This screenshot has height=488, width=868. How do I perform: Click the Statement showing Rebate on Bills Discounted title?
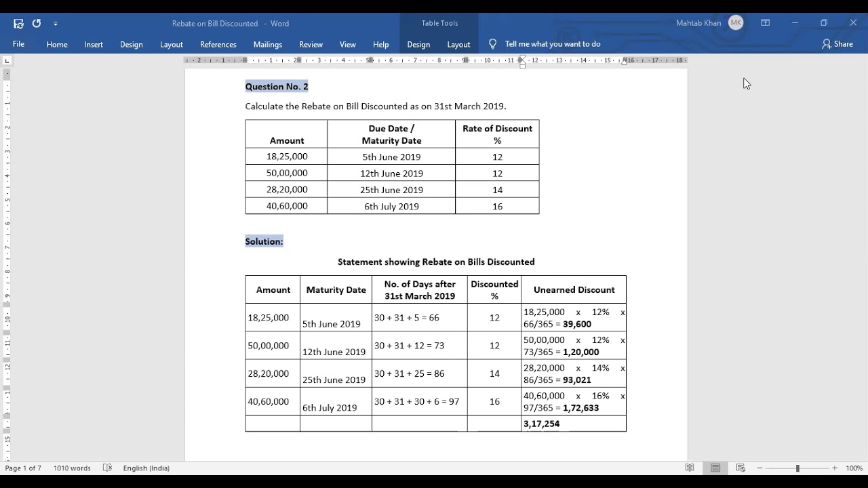point(436,262)
